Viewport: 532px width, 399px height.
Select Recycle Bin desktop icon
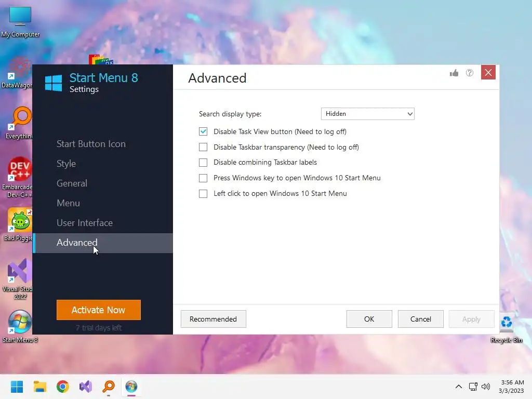(507, 328)
